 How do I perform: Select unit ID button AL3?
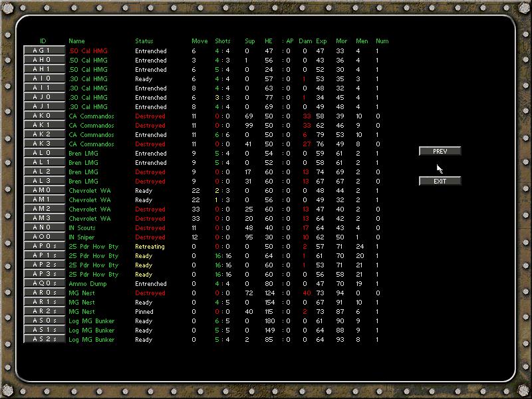(x=45, y=181)
